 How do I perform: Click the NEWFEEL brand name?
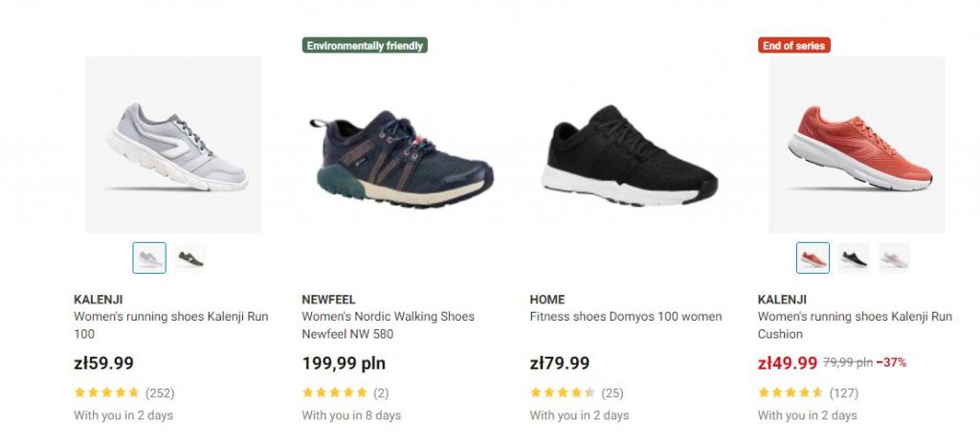coord(328,300)
